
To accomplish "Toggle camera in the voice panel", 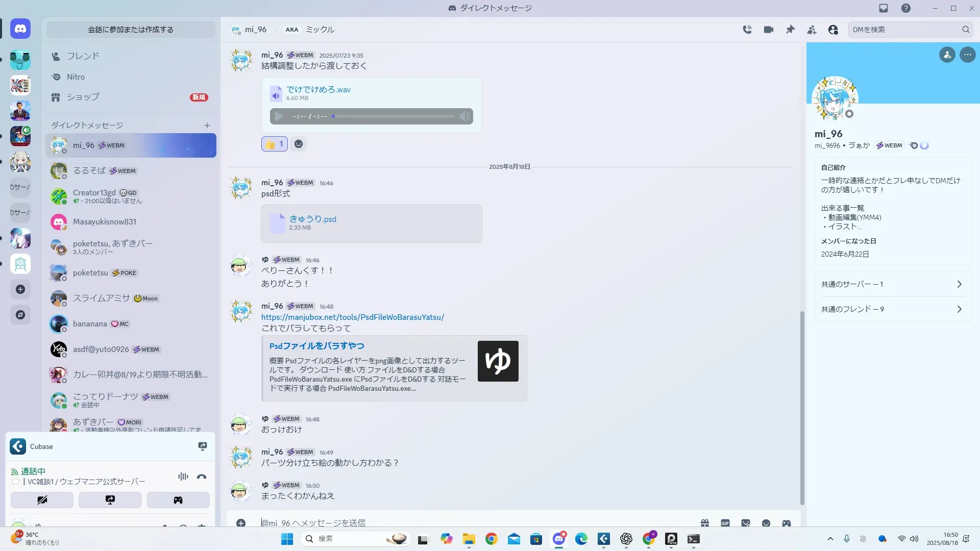I will coord(42,500).
